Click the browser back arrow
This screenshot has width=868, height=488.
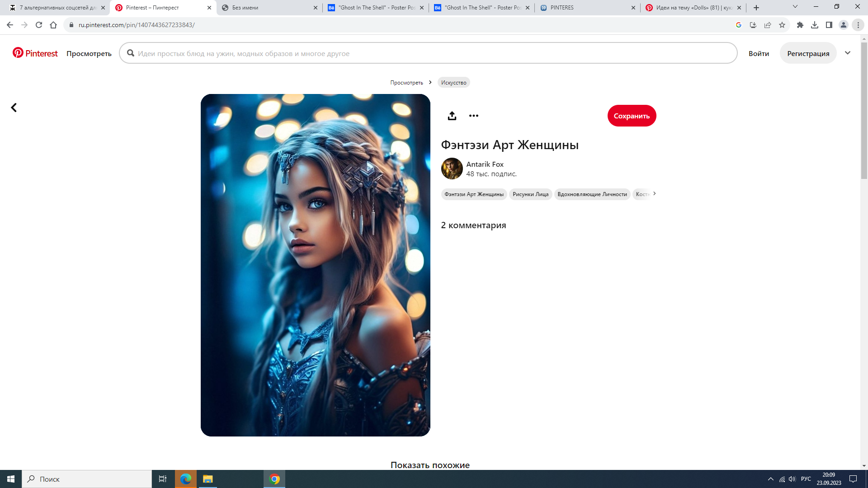tap(10, 25)
